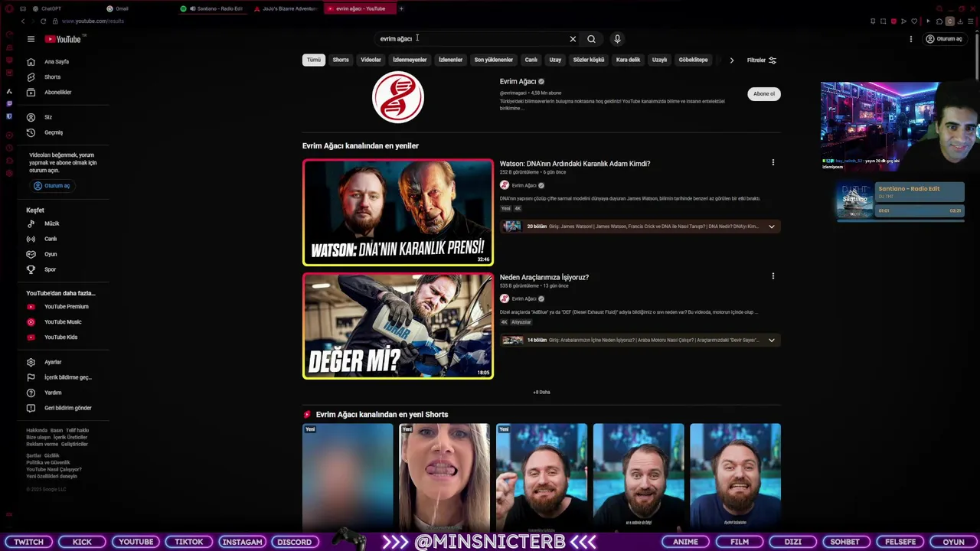The width and height of the screenshot is (980, 551).
Task: Open the YouTube hamburger guide menu
Action: click(31, 39)
